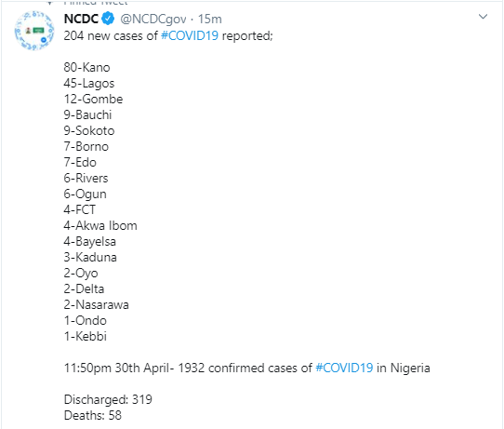Click the 1-Kebbi line
This screenshot has width=504, height=429.
click(x=86, y=336)
